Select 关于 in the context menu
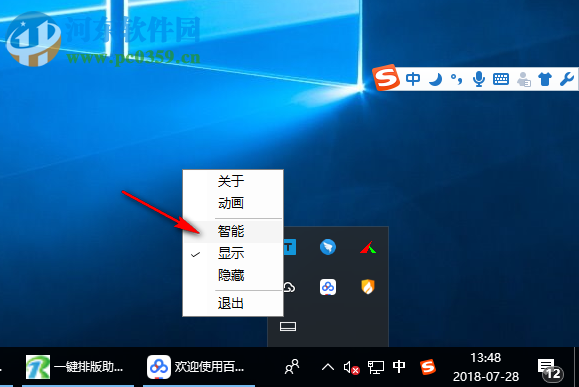The image size is (579, 387). [233, 181]
